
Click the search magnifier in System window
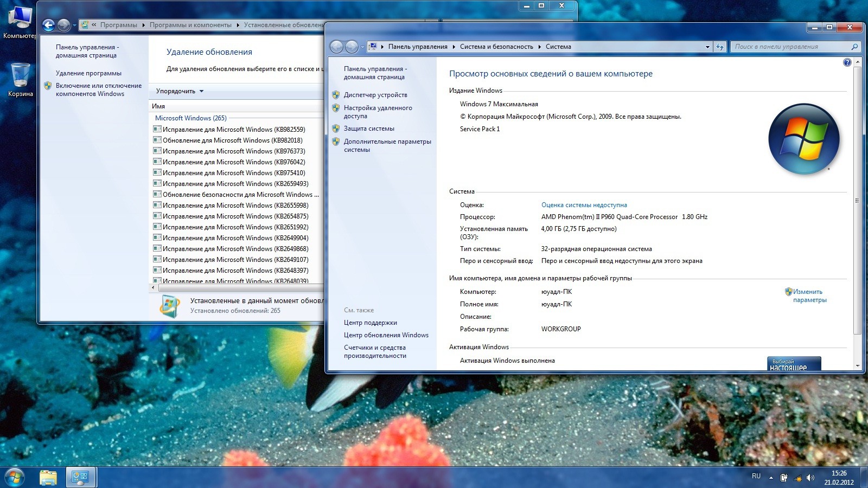[x=854, y=47]
